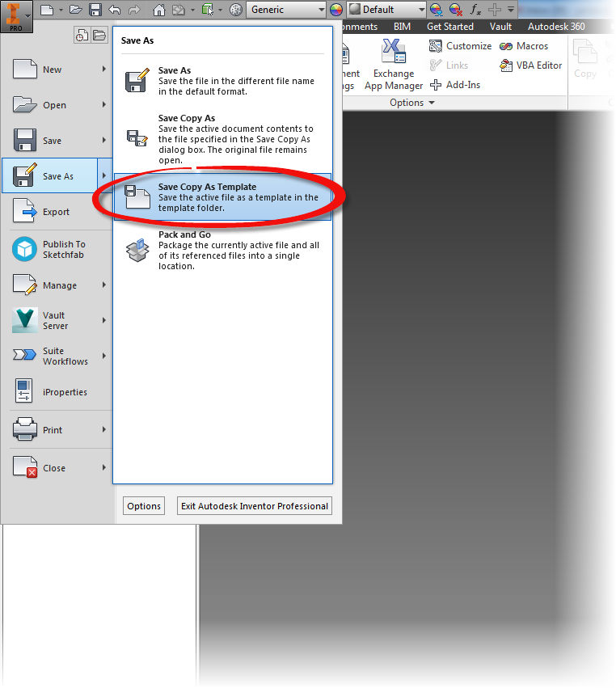The height and width of the screenshot is (688, 616).
Task: Choose Save Copy As option
Action: coord(222,139)
